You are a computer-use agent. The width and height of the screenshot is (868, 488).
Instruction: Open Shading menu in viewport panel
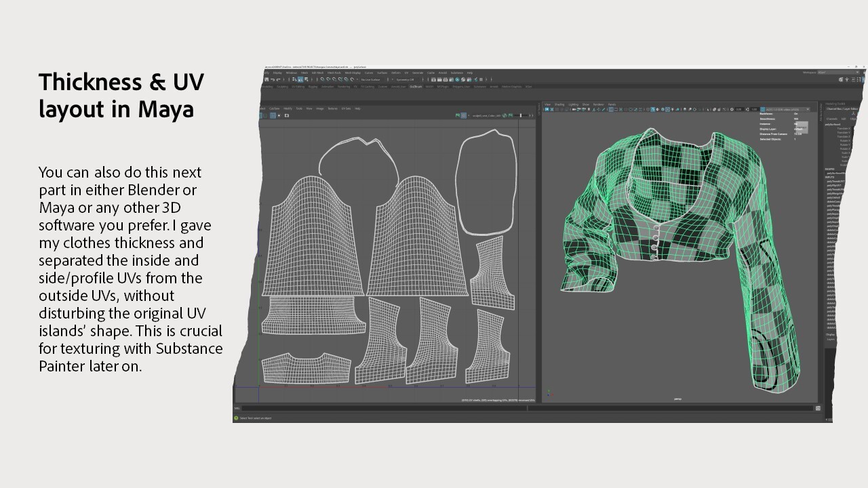coord(559,104)
